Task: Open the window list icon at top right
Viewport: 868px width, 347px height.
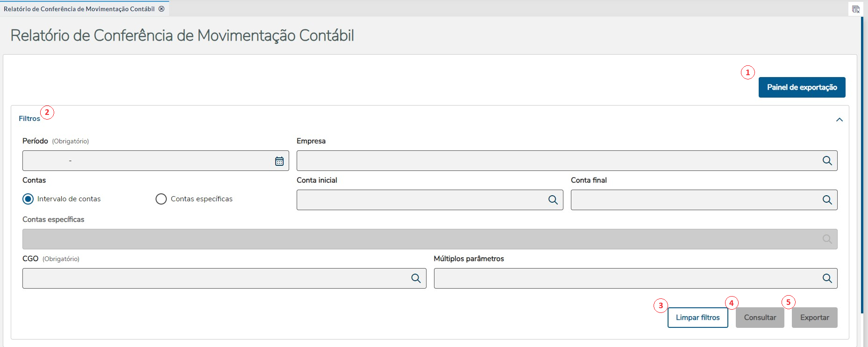Action: [855, 9]
